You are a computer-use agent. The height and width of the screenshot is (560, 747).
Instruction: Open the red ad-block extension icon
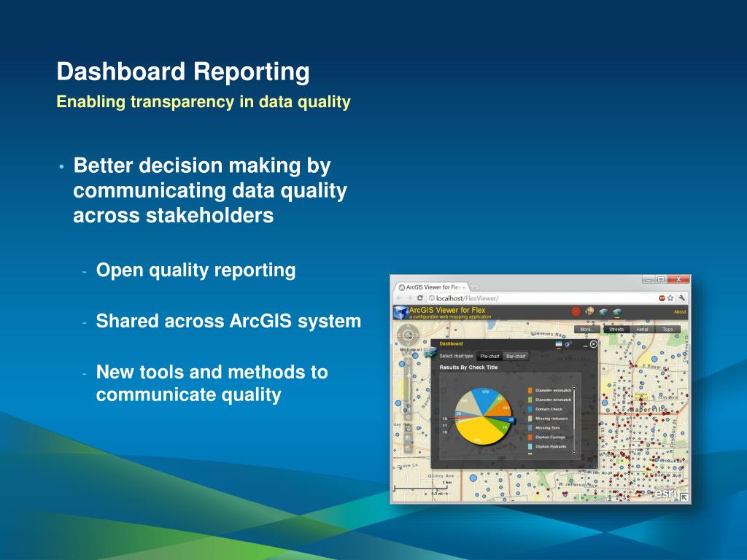[x=662, y=298]
